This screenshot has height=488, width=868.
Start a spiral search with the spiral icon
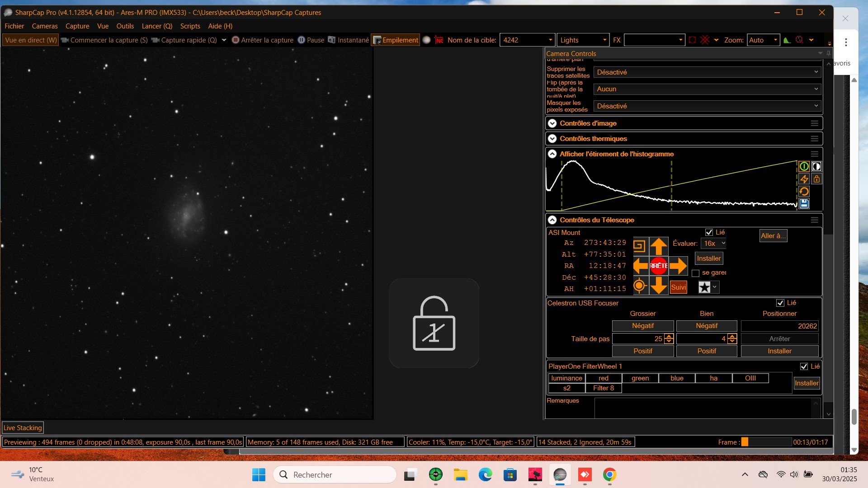[x=639, y=246]
